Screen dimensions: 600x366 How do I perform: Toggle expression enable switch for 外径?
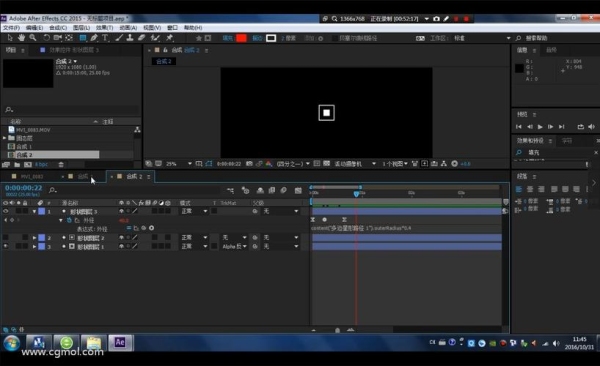(129, 228)
